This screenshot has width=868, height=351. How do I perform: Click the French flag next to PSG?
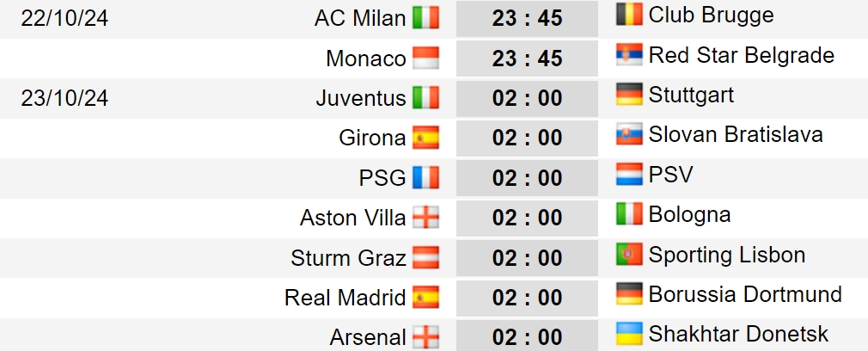coord(425,177)
